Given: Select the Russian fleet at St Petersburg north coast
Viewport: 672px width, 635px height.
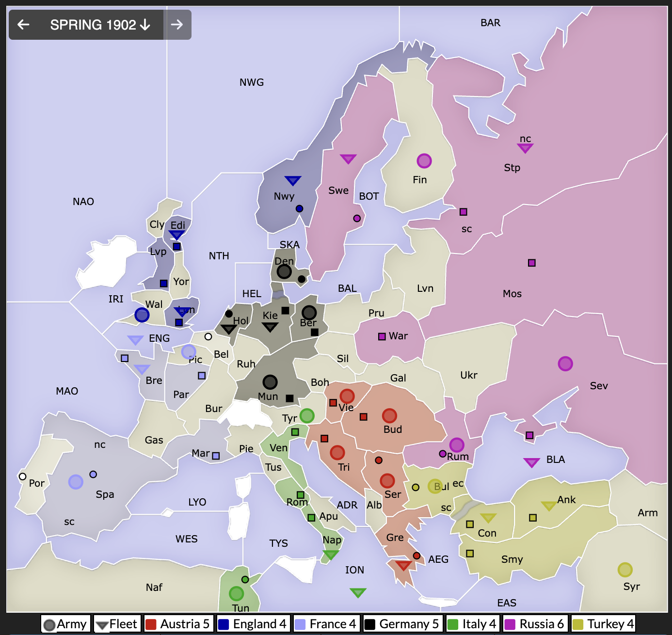Looking at the screenshot, I should (525, 148).
